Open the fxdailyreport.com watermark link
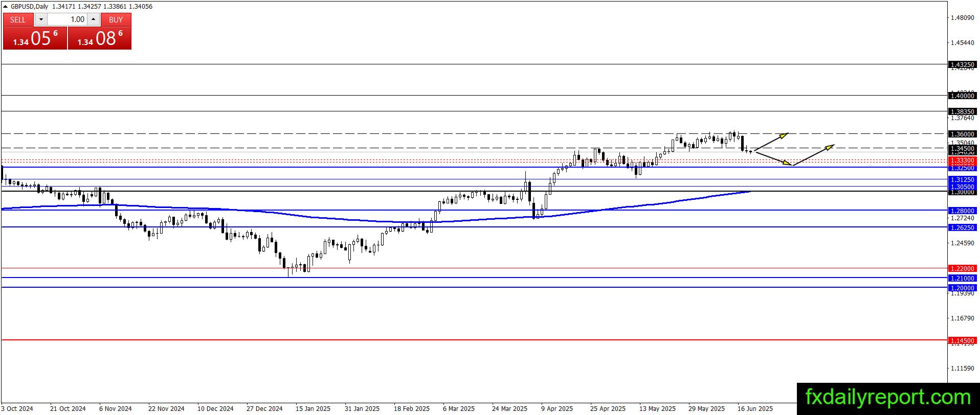The height and width of the screenshot is (415, 980). point(888,398)
